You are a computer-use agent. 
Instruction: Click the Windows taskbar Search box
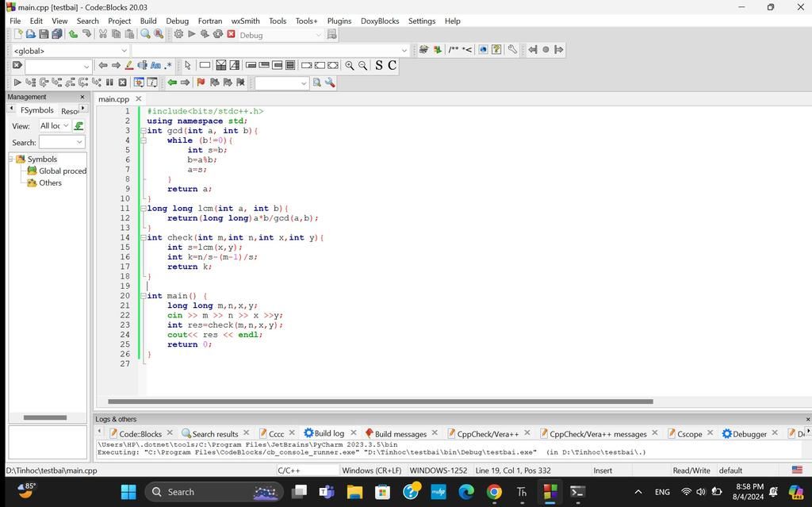[x=214, y=491]
